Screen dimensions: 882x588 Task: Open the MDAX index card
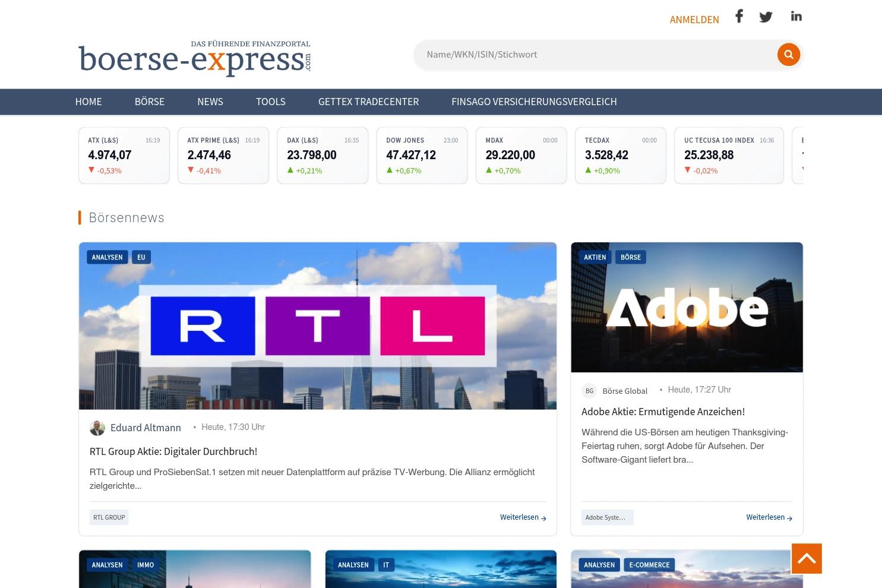point(521,156)
